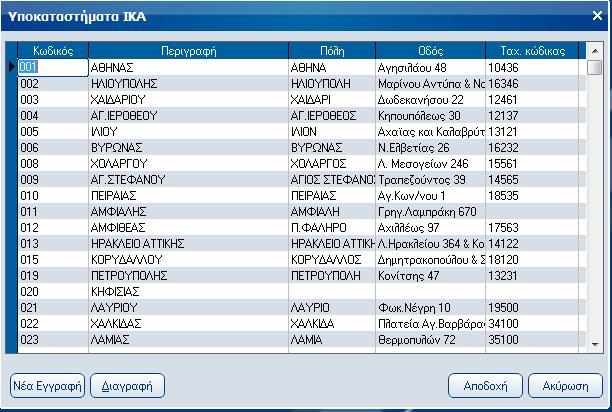This screenshot has height=412, width=612.
Task: Click code cell 023
Action: point(53,339)
